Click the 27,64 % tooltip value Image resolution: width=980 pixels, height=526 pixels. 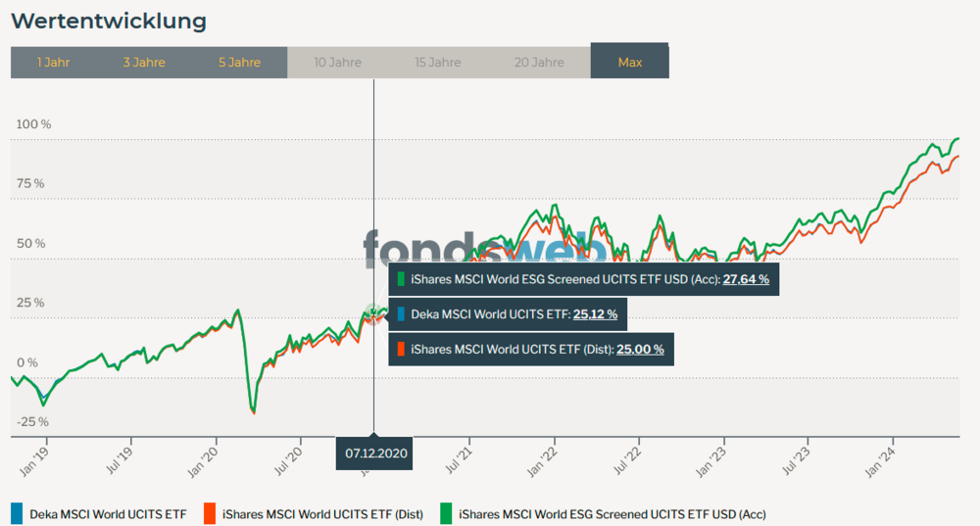(746, 279)
